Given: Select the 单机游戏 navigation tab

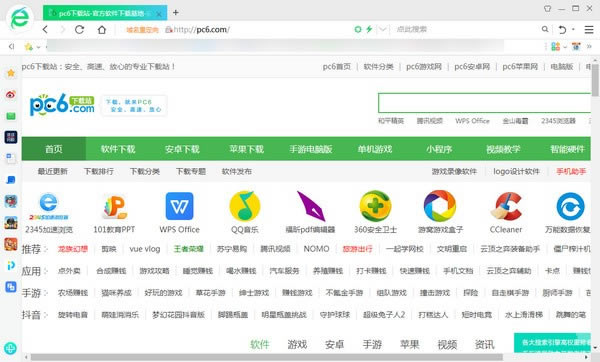Looking at the screenshot, I should pyautogui.click(x=375, y=149).
